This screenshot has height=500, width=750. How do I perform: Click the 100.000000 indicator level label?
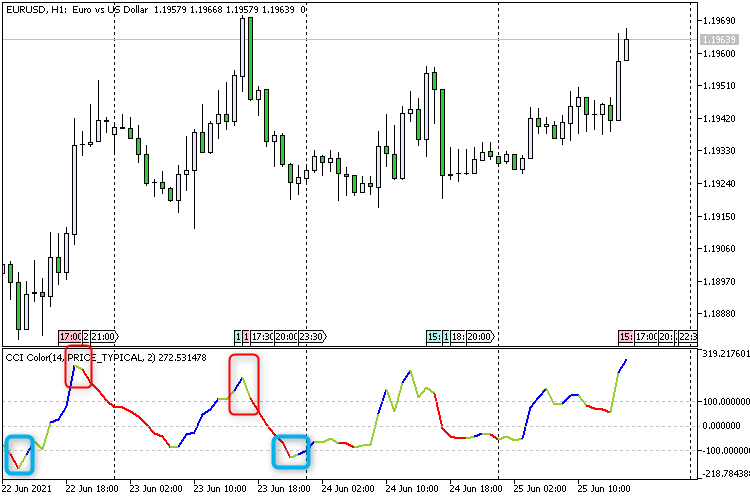coord(725,401)
